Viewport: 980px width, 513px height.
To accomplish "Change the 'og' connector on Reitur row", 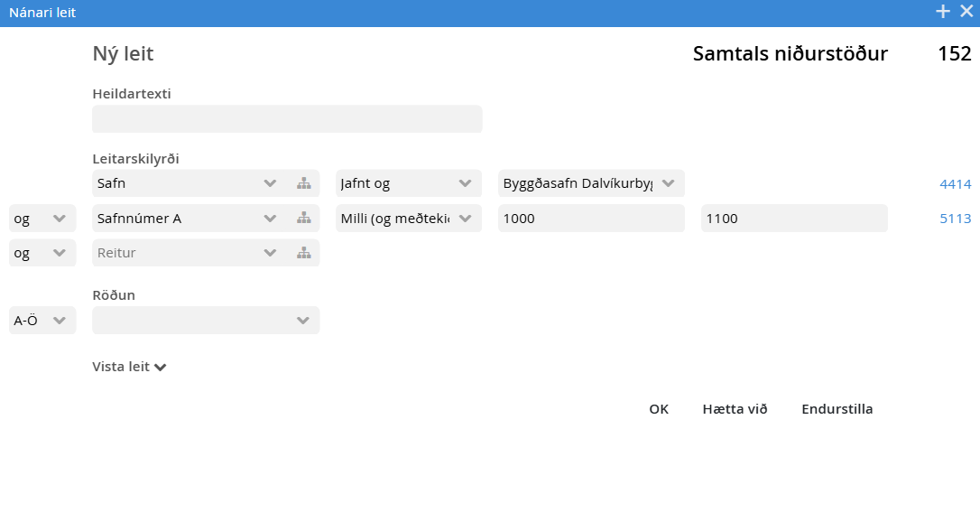I will click(42, 253).
